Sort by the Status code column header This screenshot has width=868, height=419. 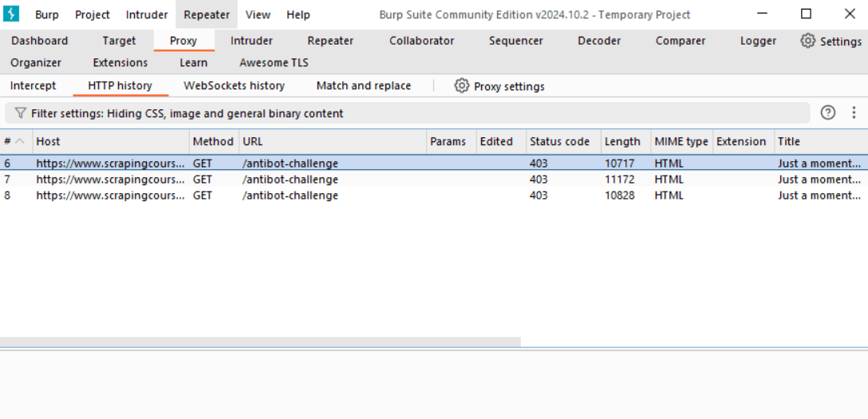[563, 142]
